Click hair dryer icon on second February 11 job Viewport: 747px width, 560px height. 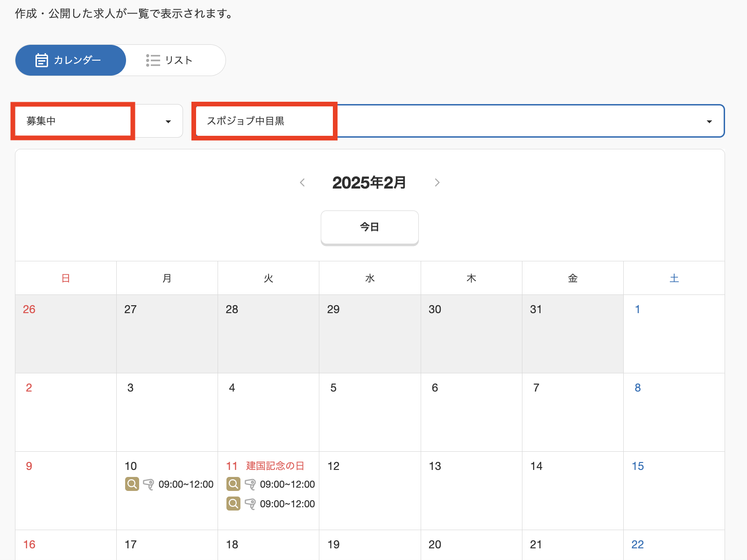[250, 504]
